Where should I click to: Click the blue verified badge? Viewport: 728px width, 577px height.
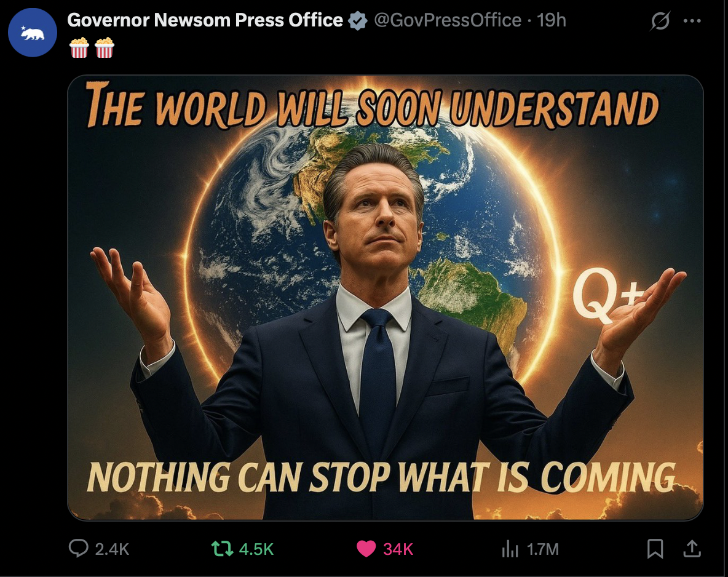(357, 21)
